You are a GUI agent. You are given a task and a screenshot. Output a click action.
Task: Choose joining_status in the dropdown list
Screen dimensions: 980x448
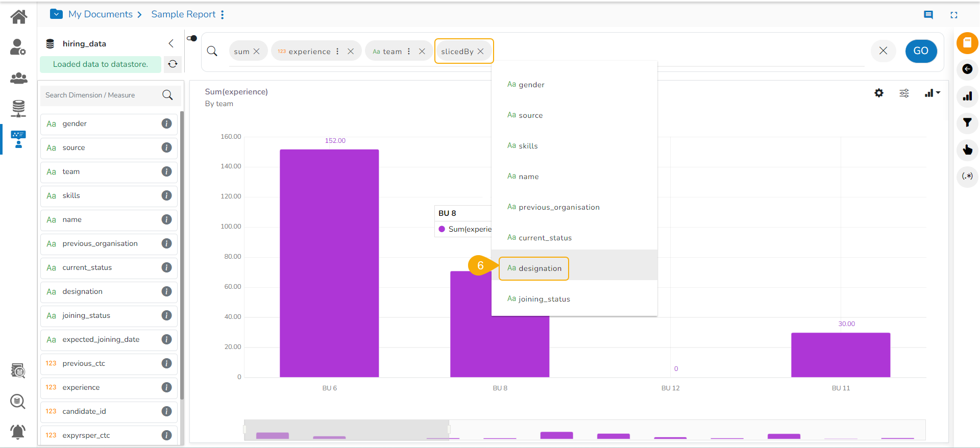pos(544,299)
